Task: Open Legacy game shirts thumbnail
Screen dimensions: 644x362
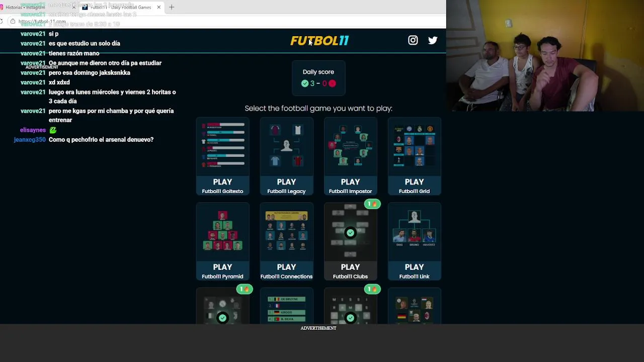Action: (286, 146)
